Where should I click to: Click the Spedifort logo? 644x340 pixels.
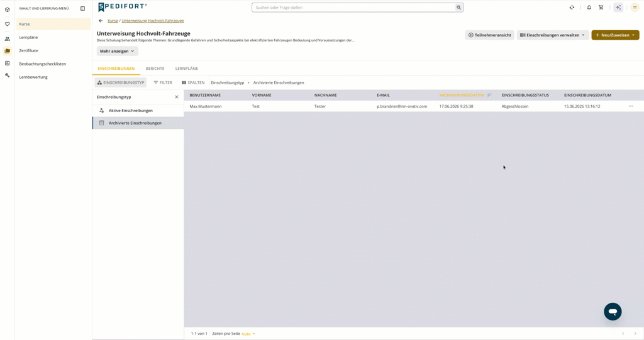[123, 7]
